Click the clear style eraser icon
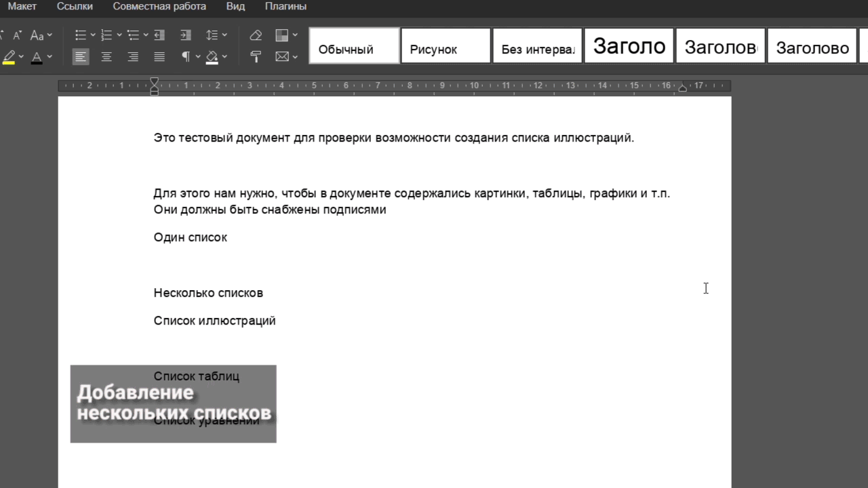 pos(256,35)
